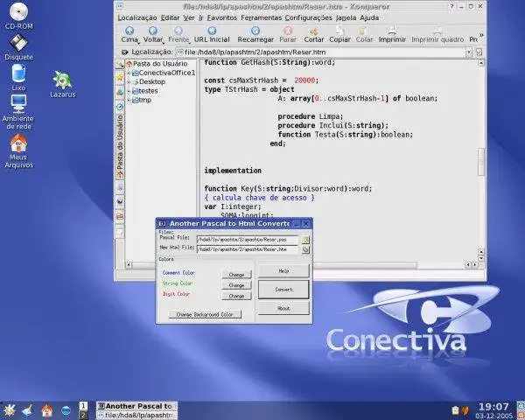Click the Frente (forward) toolbar icon
The image size is (525, 420).
(x=178, y=31)
